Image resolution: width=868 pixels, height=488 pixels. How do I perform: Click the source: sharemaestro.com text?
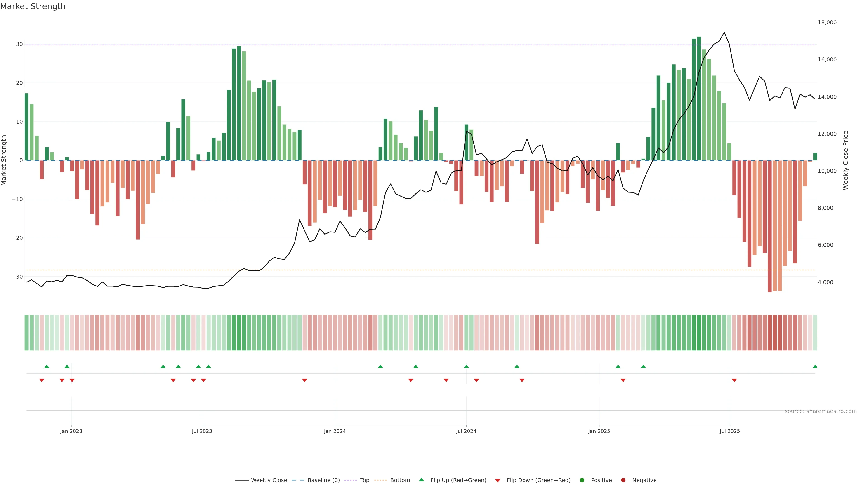click(821, 411)
